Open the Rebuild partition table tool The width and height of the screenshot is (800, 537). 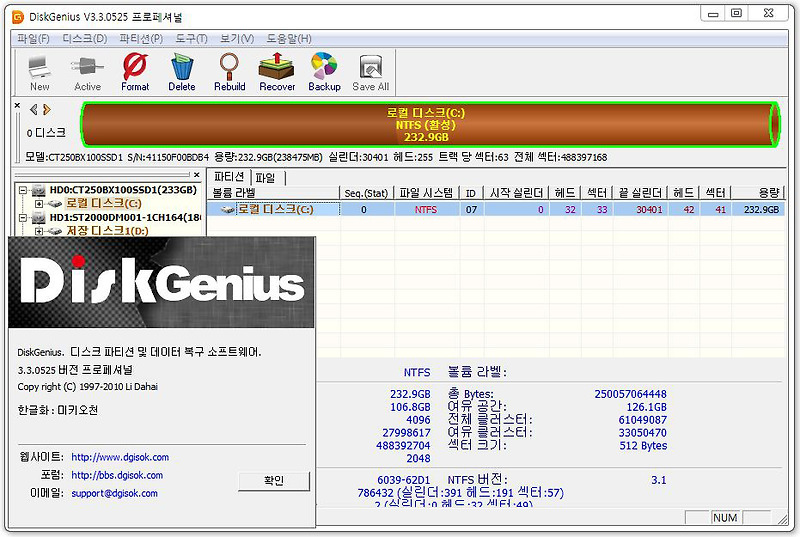coord(230,72)
